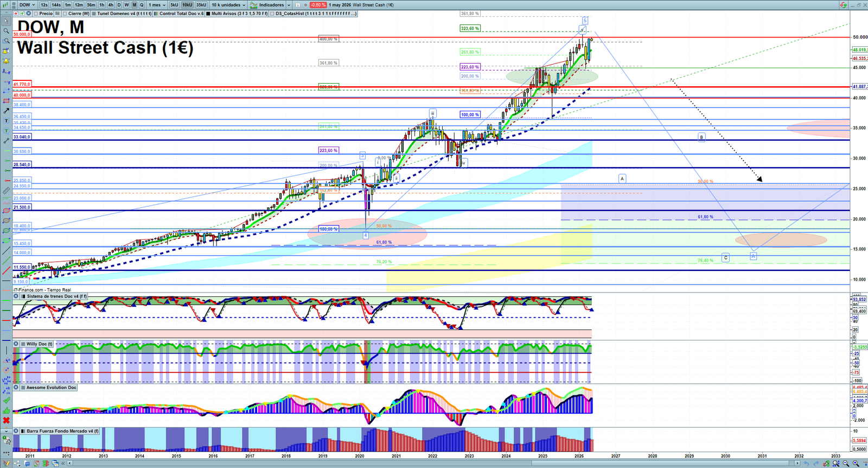This screenshot has width=868, height=468.
Task: Select the blue rectangle drawing tool
Action: 7,90
